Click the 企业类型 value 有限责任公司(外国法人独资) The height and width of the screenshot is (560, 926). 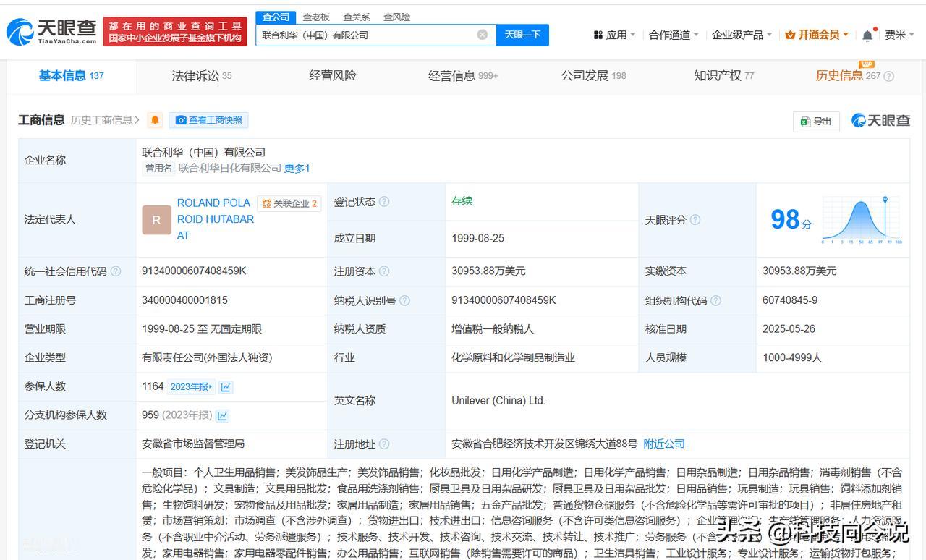(x=207, y=358)
